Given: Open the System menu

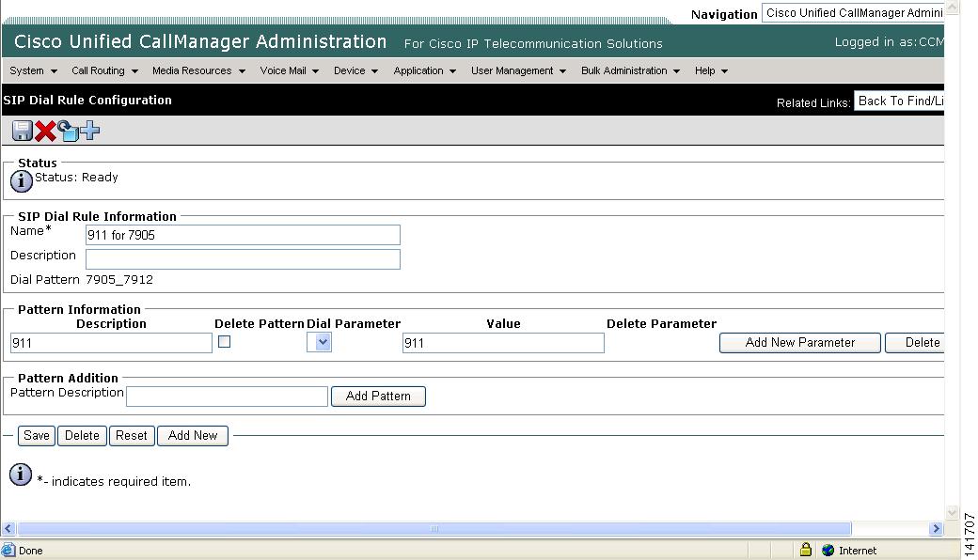Looking at the screenshot, I should [33, 71].
